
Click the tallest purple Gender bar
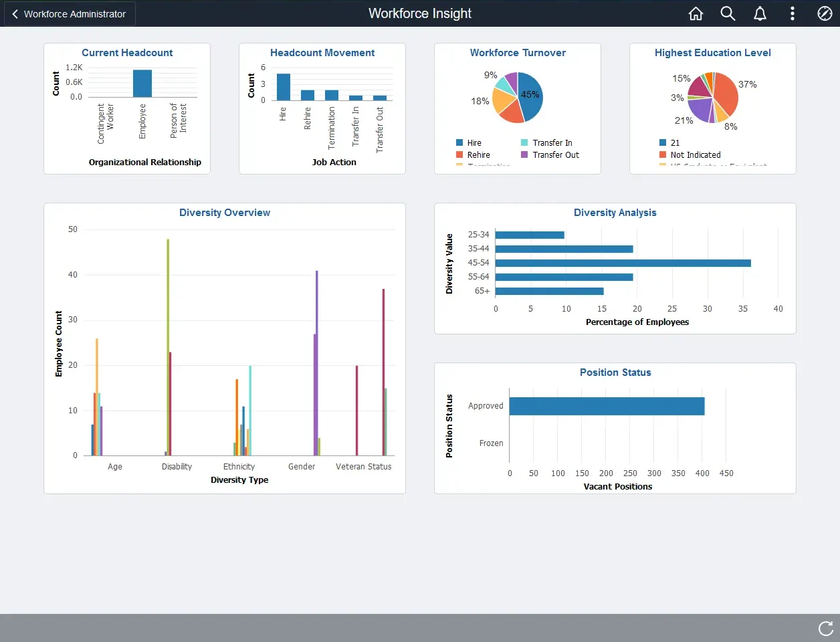pyautogui.click(x=317, y=363)
